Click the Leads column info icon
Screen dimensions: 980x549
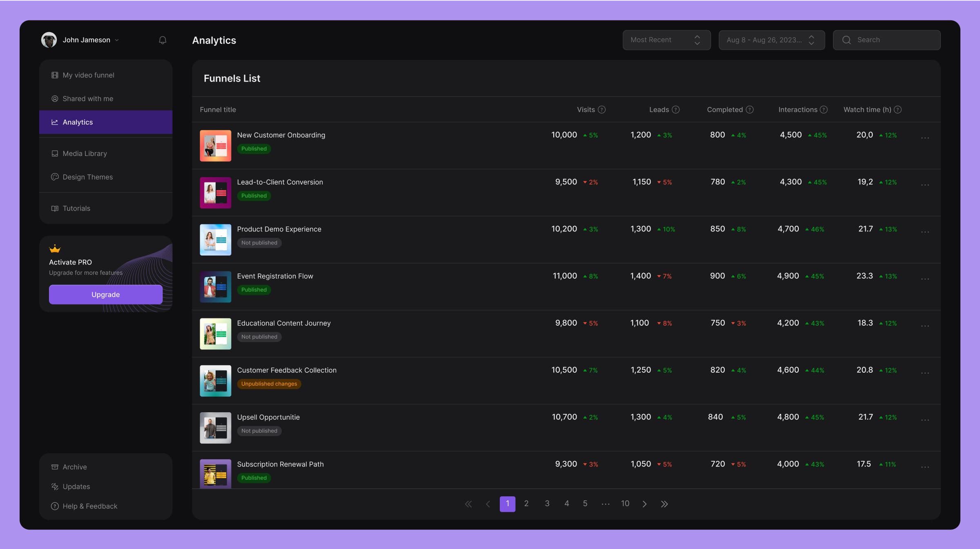pos(676,109)
